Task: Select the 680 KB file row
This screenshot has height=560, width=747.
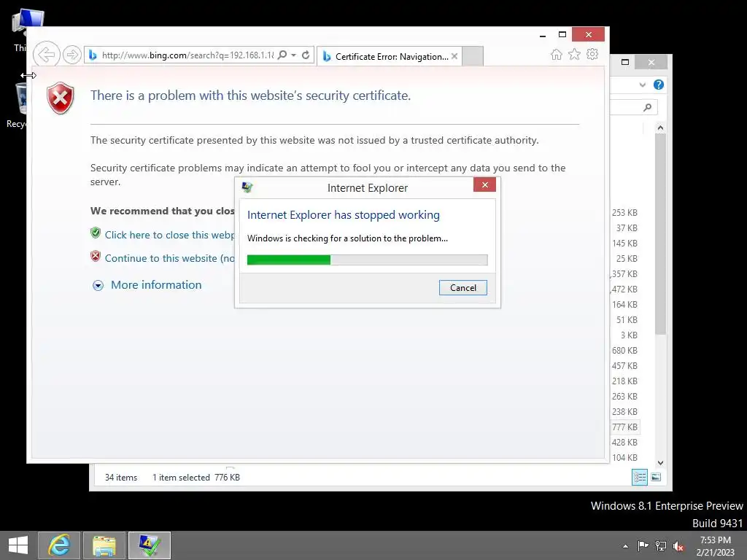Action: tap(624, 351)
